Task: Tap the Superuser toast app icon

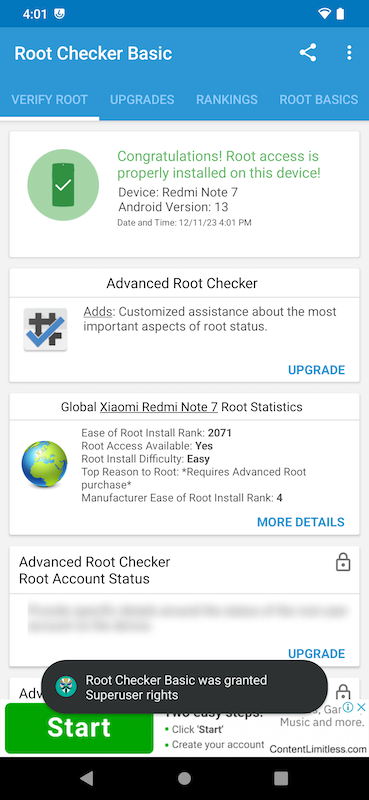Action: coord(66,687)
